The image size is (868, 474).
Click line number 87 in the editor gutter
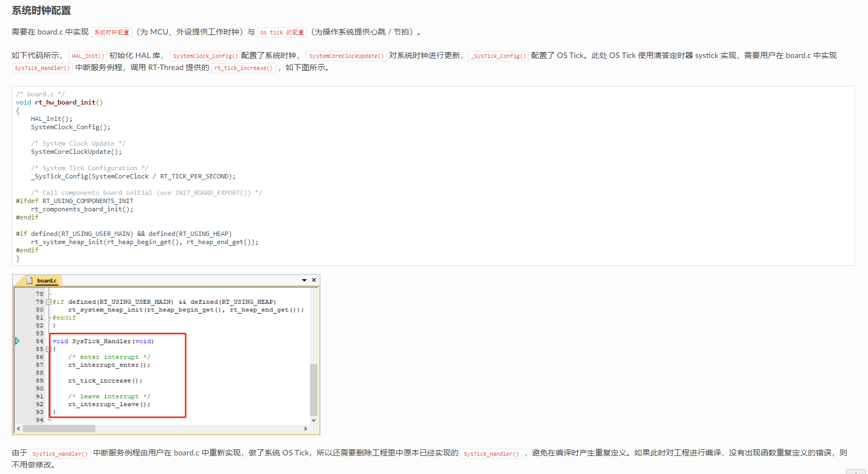point(39,365)
